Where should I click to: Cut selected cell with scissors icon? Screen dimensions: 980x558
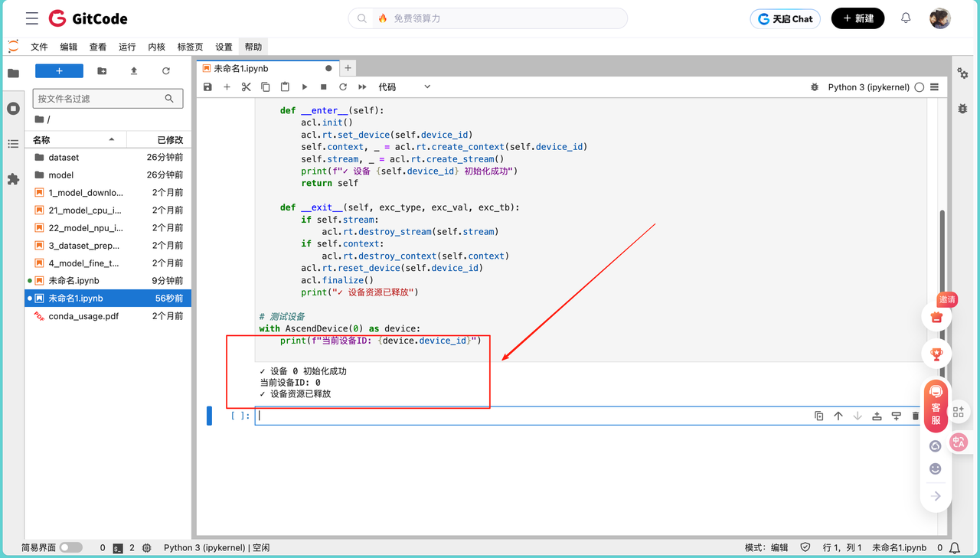click(246, 87)
